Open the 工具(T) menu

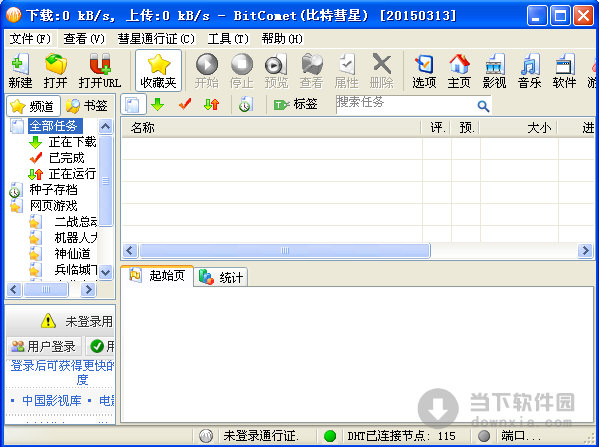228,39
